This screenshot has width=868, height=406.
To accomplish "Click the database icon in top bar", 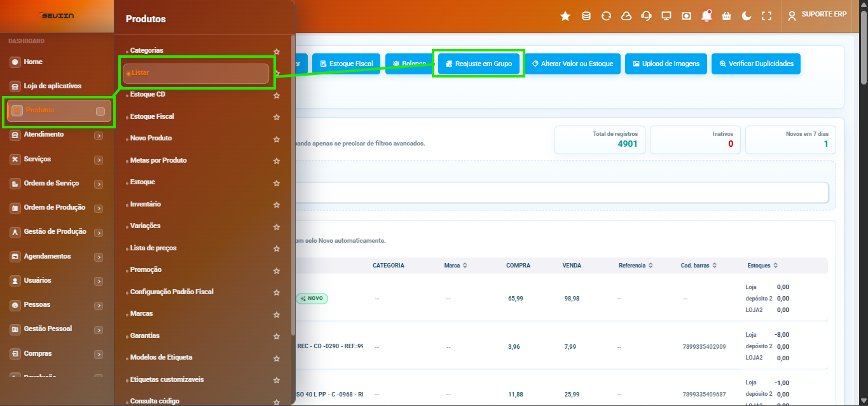I will click(x=586, y=17).
